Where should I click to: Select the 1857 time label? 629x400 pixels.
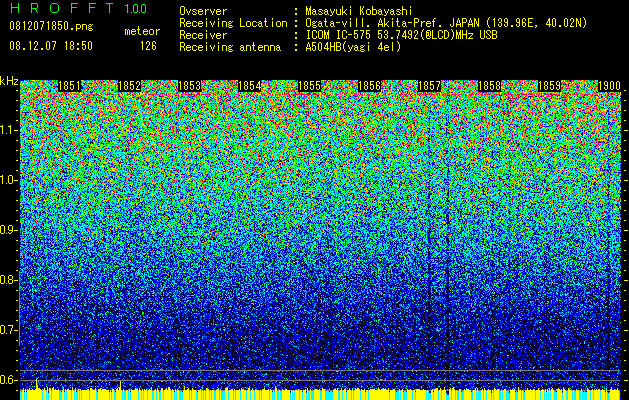pos(429,86)
